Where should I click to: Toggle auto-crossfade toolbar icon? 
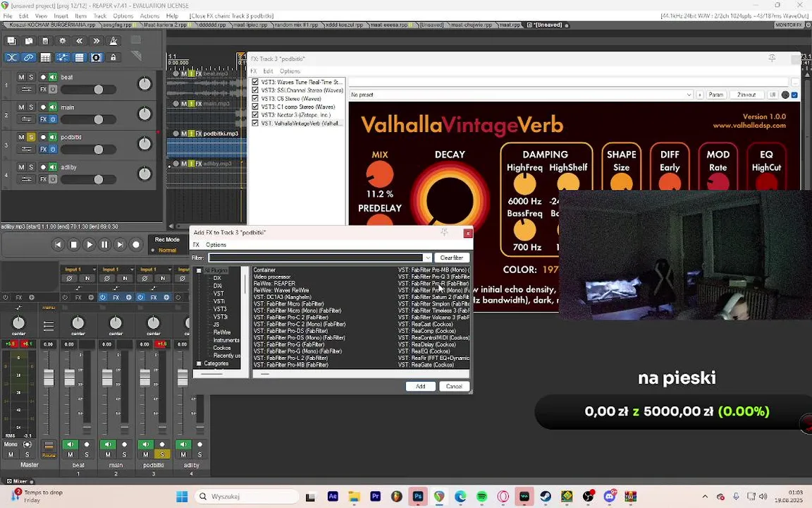point(11,58)
